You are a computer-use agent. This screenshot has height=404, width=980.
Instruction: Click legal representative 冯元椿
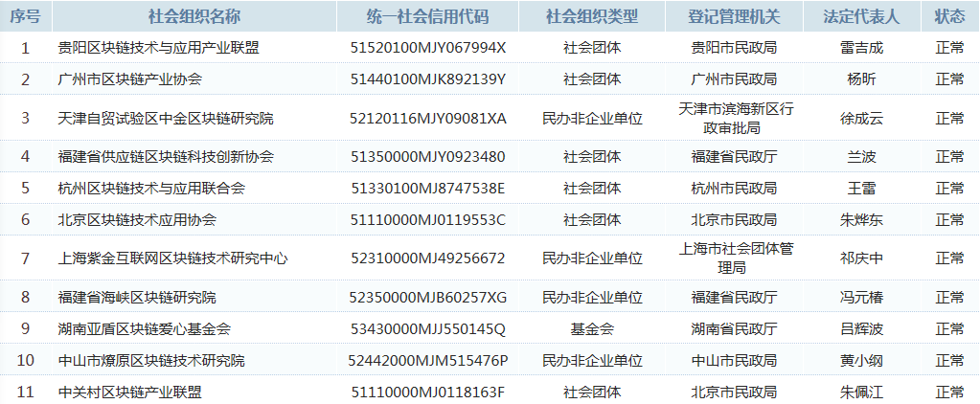(862, 297)
